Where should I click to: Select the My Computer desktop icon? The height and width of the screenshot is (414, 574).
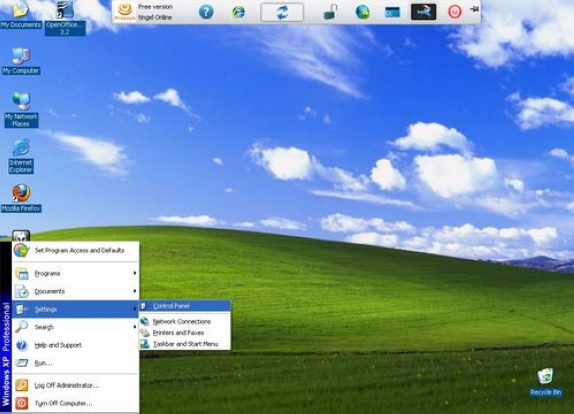21,61
